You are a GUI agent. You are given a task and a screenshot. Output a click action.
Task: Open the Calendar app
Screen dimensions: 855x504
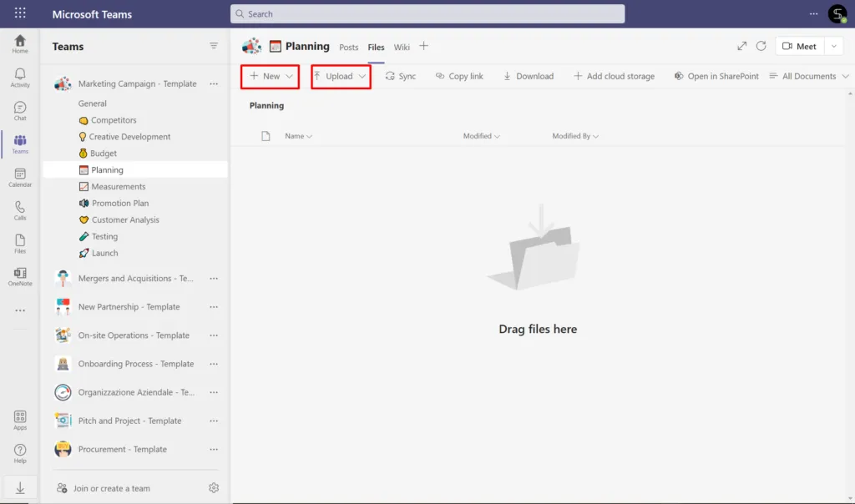[x=20, y=177]
